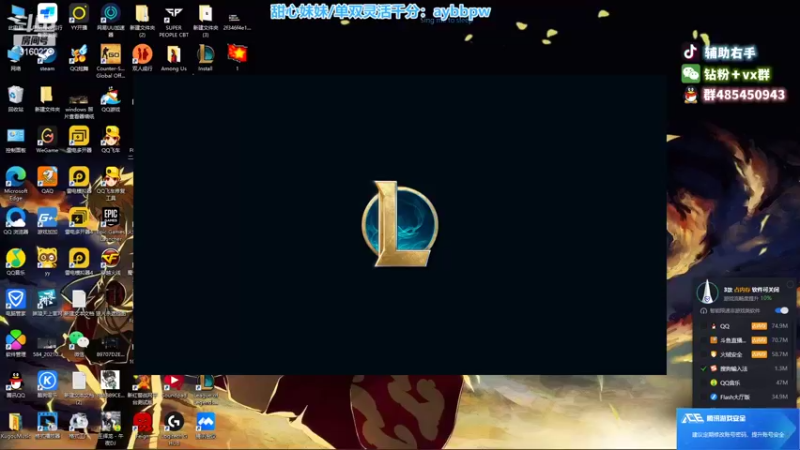Launch QQ音乐 music icon

(16, 261)
